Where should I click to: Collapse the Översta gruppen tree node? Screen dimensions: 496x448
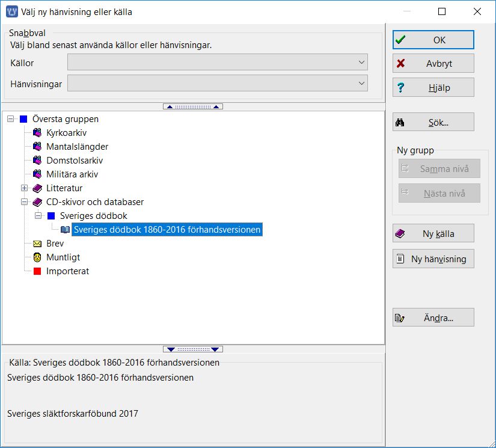tap(10, 119)
